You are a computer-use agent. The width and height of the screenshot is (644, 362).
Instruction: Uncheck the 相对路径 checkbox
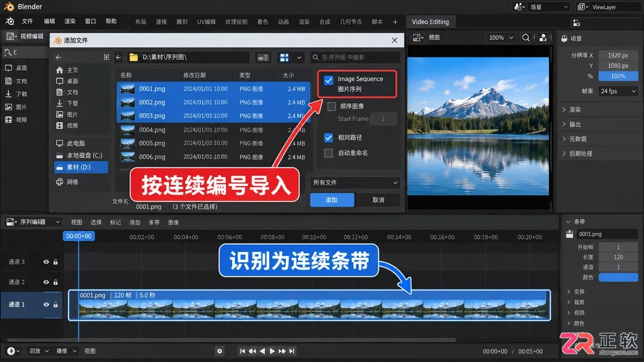click(x=328, y=138)
